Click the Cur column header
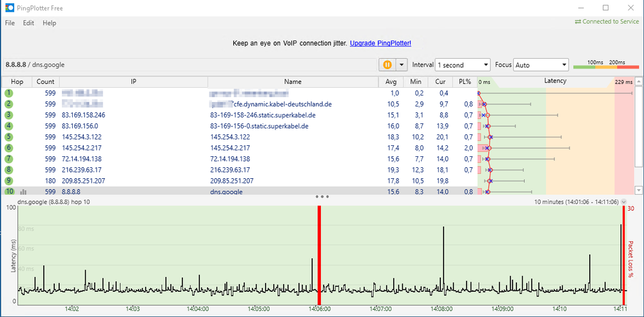This screenshot has width=644, height=317. click(x=440, y=81)
